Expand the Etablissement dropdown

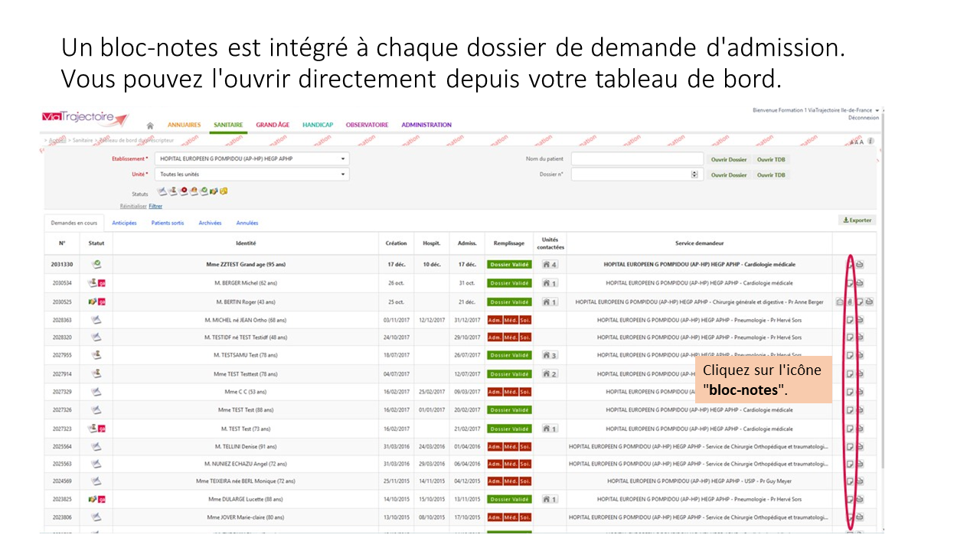pyautogui.click(x=344, y=159)
